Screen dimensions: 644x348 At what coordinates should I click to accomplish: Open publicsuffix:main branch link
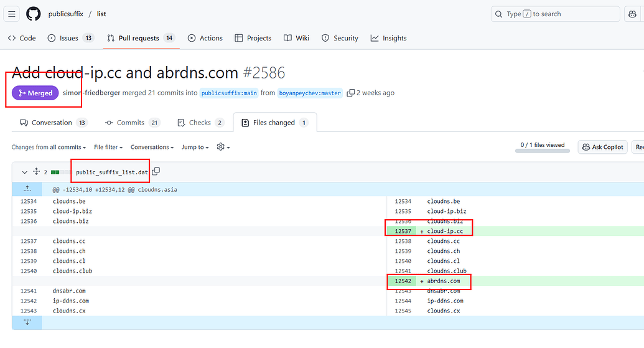[x=229, y=93]
